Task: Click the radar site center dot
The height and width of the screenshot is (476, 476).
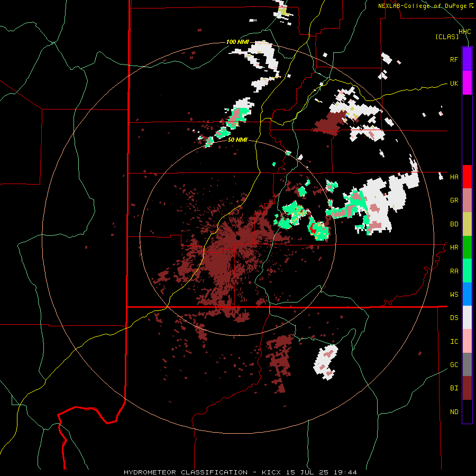Action: tap(238, 237)
